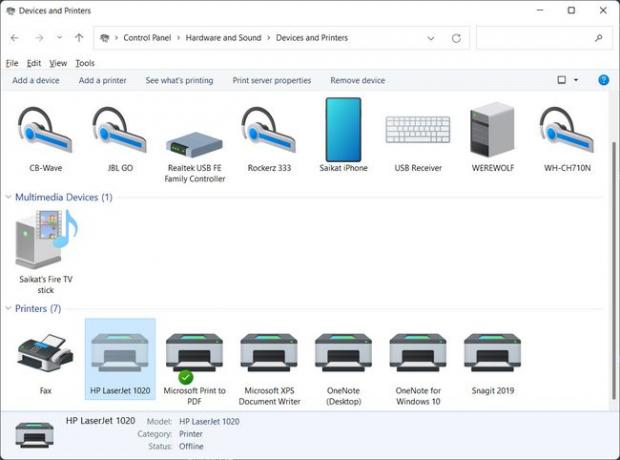Click the address bar location icon
Viewport: 620px width, 460px height.
point(104,38)
